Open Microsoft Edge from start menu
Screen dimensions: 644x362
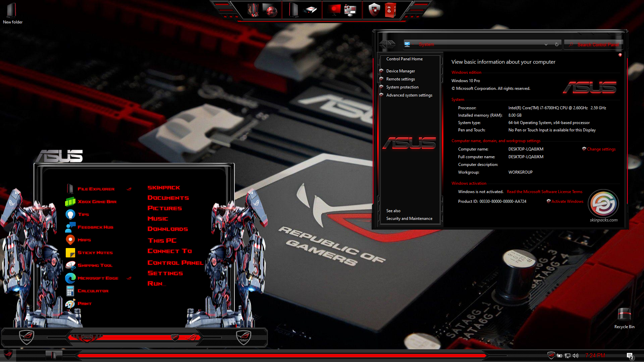click(x=98, y=278)
